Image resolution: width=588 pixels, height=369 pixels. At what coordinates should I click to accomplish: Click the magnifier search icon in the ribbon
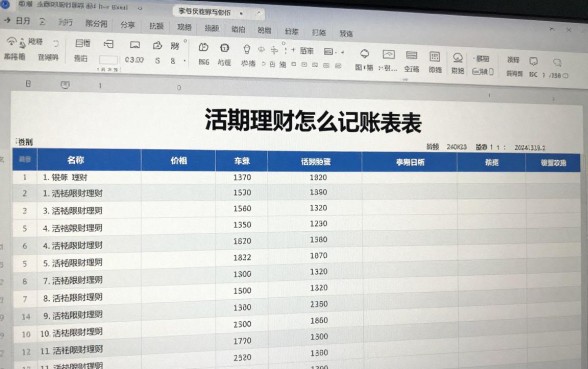pyautogui.click(x=458, y=58)
